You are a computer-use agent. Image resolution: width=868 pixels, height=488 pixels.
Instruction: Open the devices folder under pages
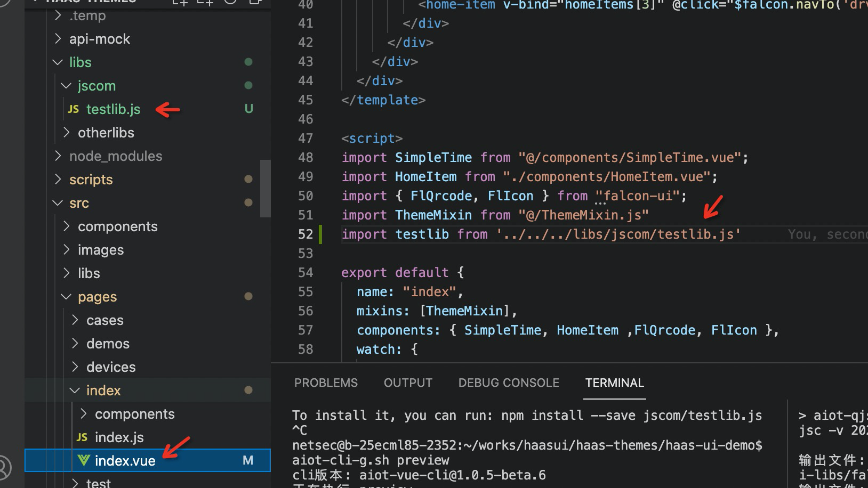111,367
